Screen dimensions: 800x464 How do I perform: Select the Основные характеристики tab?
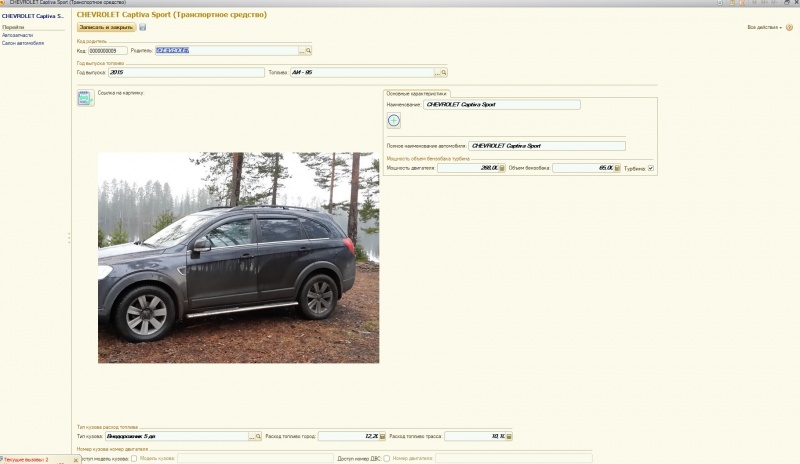416,93
